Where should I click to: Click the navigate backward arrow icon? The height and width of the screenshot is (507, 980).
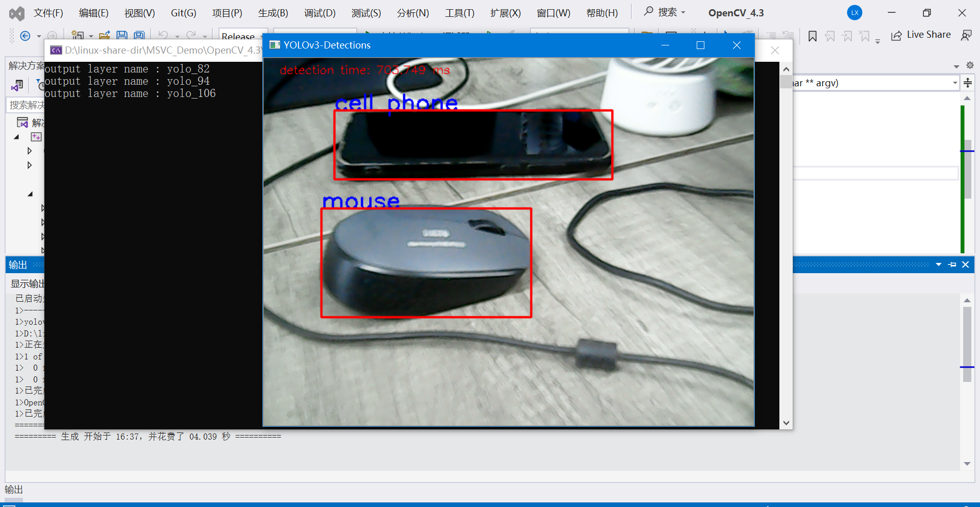pos(24,36)
